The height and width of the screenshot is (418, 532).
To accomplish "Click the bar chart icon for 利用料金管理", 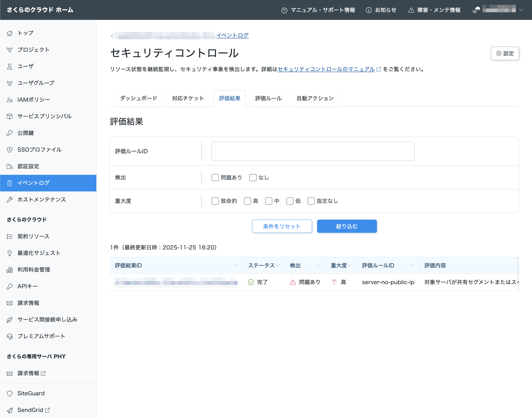I will (x=9, y=270).
